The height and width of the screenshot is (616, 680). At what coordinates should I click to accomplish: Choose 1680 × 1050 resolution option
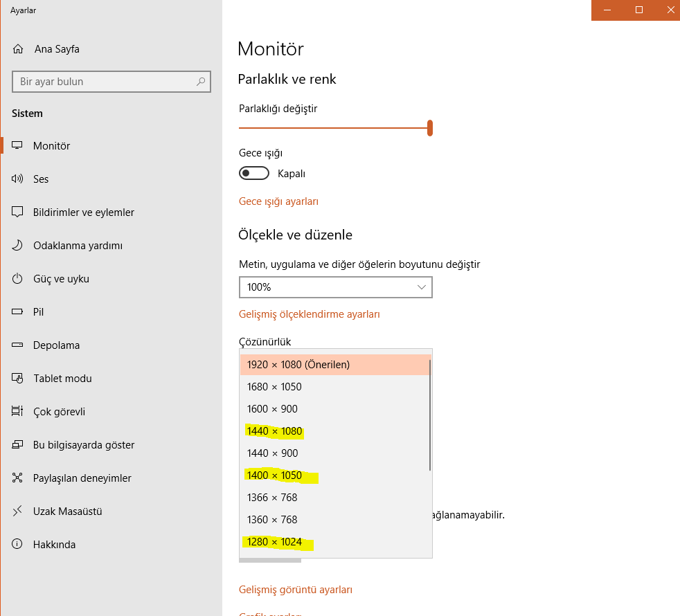pyautogui.click(x=334, y=387)
